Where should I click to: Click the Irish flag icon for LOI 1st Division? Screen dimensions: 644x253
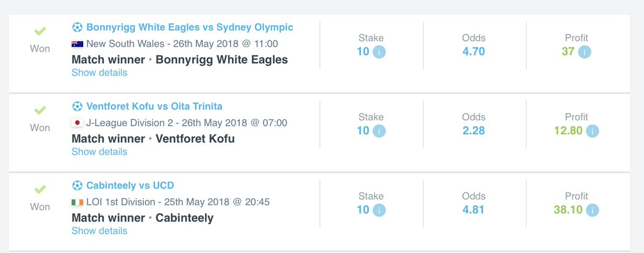[x=77, y=203]
